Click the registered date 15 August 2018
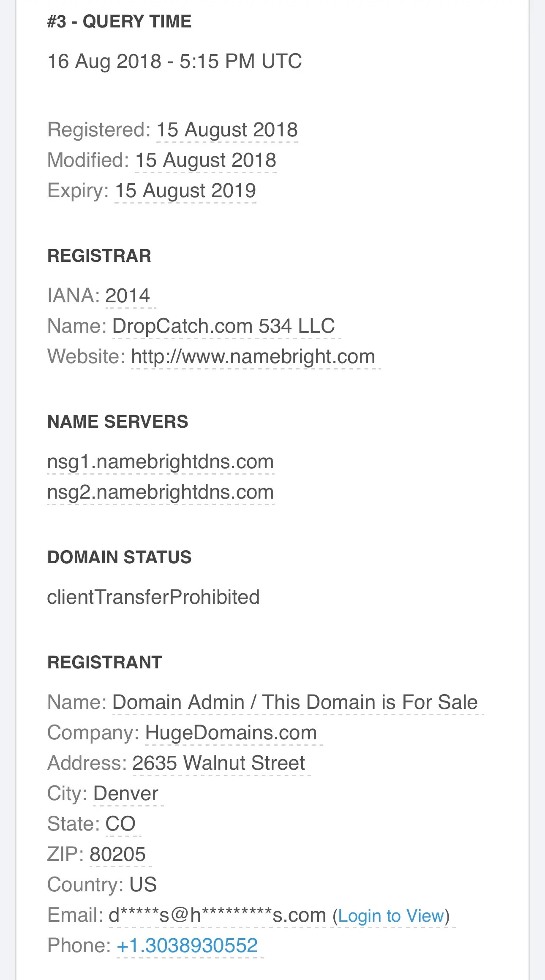 tap(227, 130)
